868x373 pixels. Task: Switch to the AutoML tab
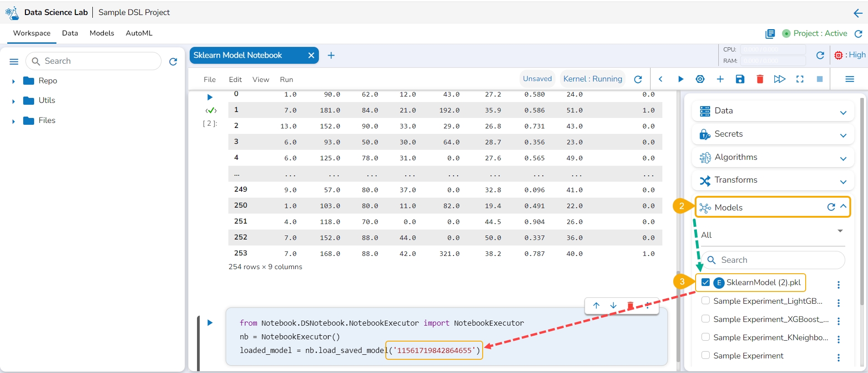tap(139, 33)
